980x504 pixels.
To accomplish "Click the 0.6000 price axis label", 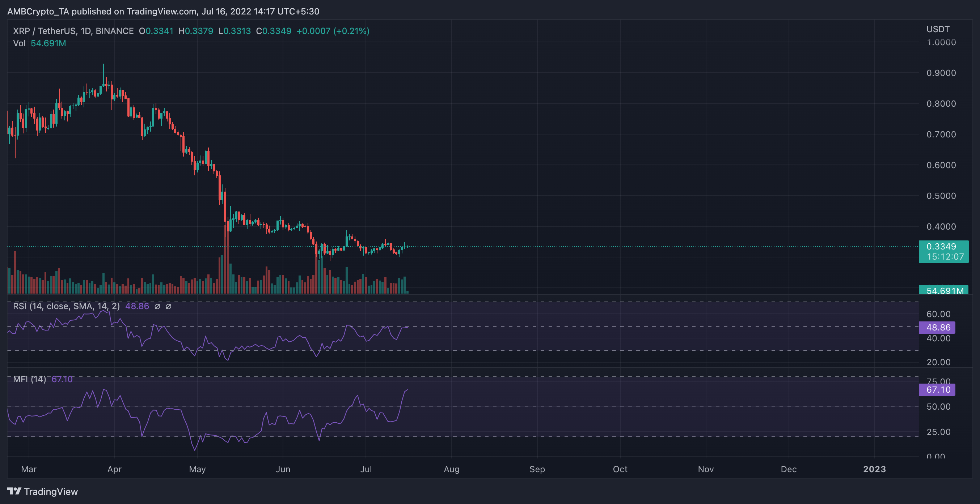I will click(941, 165).
